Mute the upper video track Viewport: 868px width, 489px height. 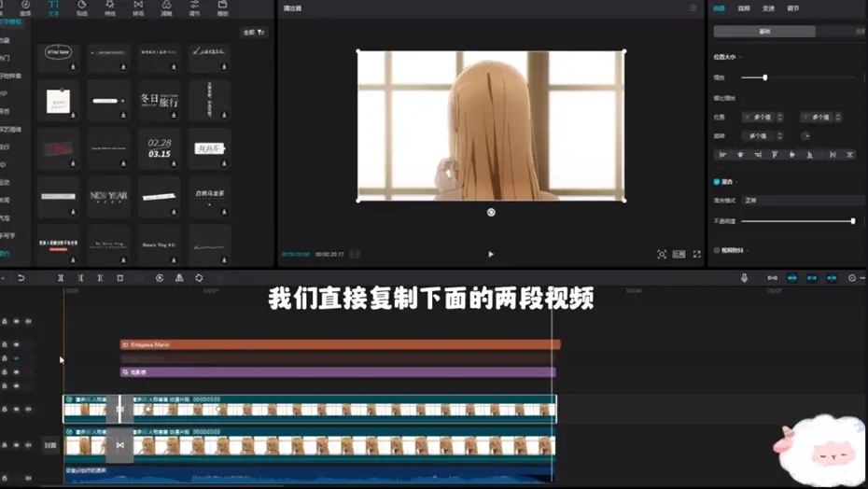pyautogui.click(x=28, y=410)
